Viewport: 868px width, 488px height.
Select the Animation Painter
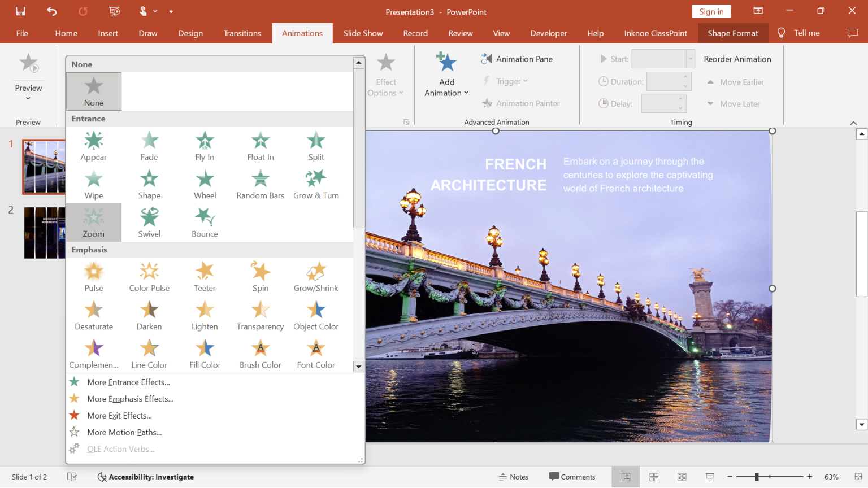[x=521, y=103]
